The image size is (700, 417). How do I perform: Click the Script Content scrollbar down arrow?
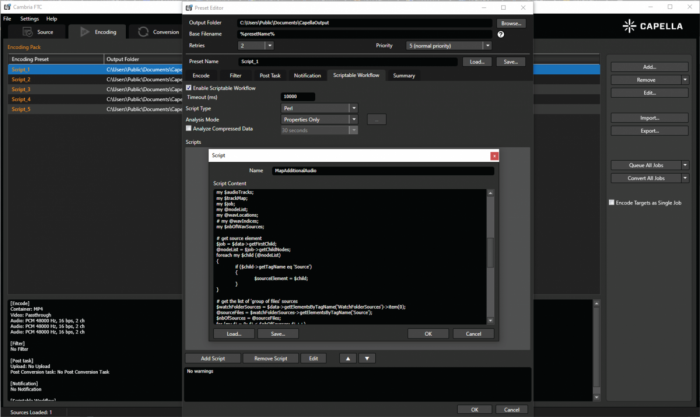(490, 321)
